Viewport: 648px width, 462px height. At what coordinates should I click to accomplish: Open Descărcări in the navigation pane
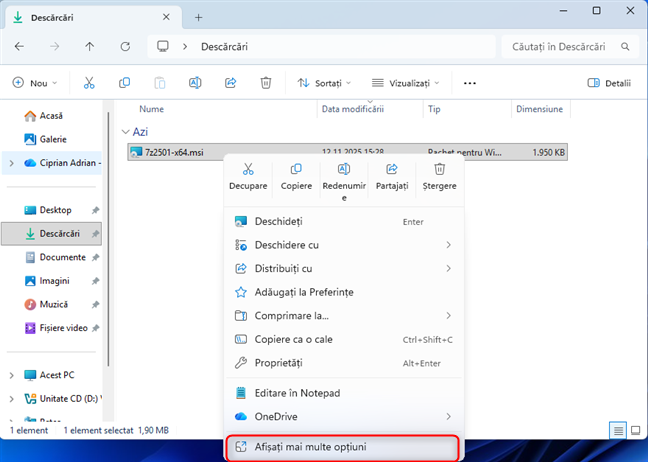tap(52, 233)
